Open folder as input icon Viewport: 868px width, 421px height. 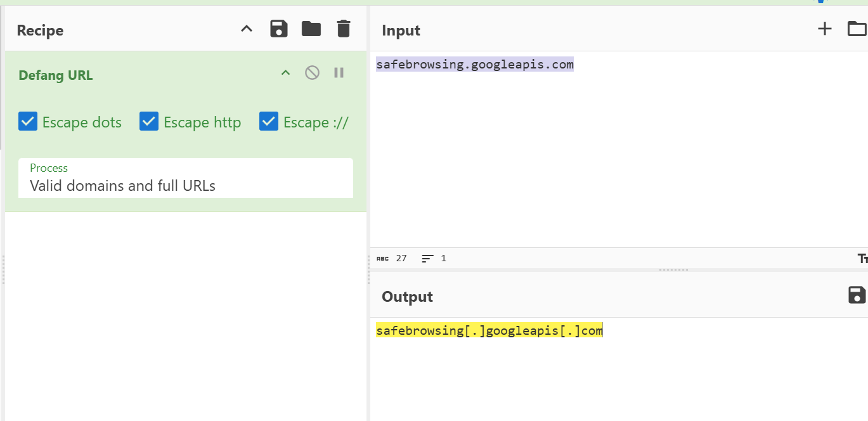[857, 29]
